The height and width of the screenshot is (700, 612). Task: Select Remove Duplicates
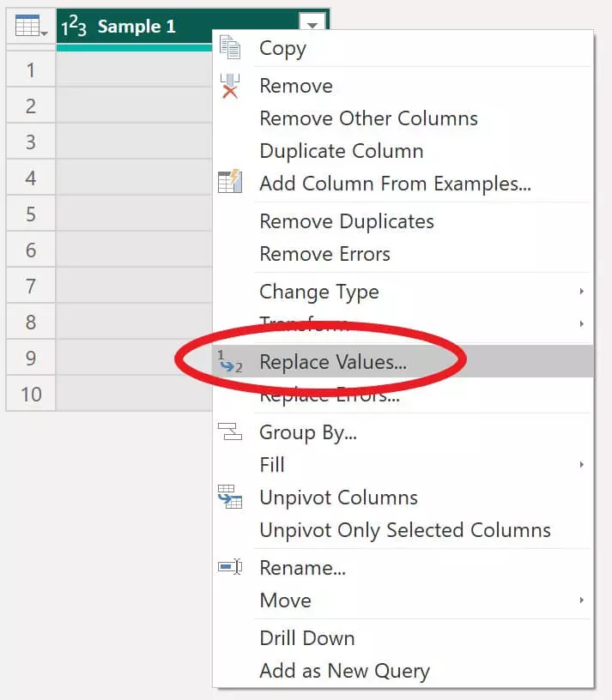[x=347, y=222]
